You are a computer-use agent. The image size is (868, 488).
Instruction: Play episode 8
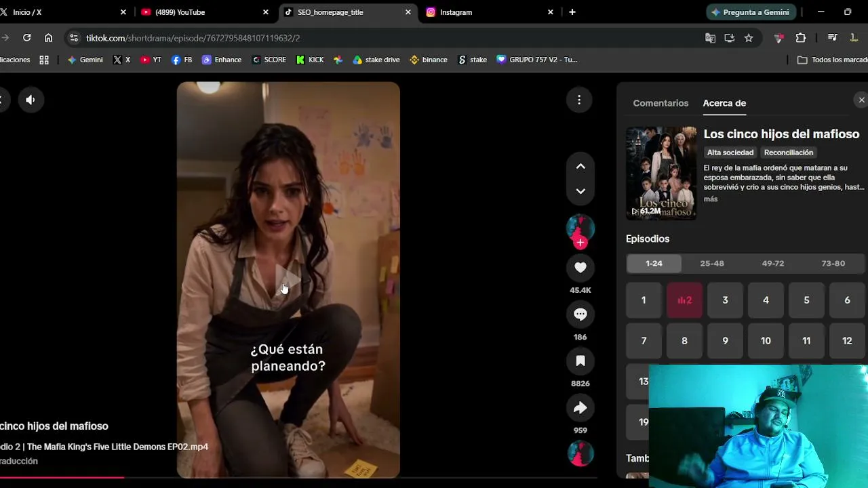684,341
